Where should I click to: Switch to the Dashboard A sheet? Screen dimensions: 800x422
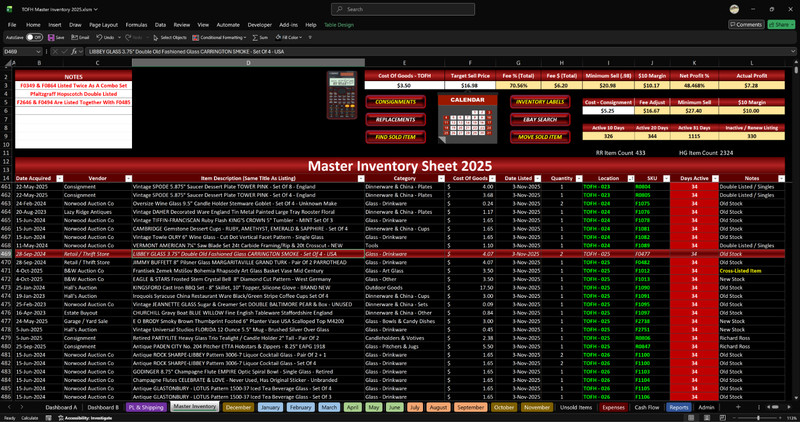pyautogui.click(x=61, y=407)
